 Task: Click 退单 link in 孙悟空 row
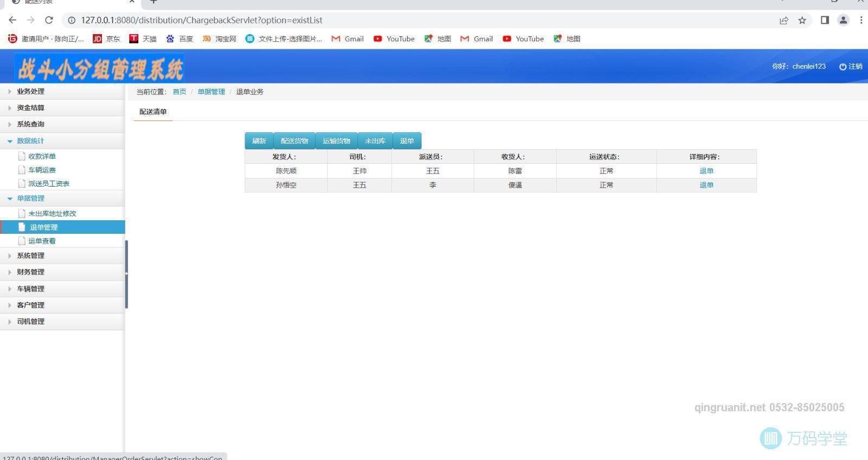(x=706, y=185)
